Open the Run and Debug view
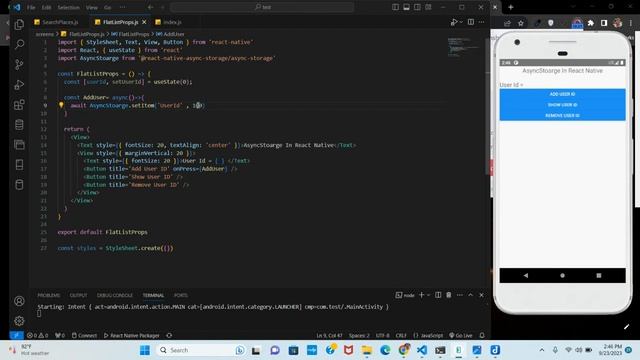640x360 pixels. tap(19, 84)
